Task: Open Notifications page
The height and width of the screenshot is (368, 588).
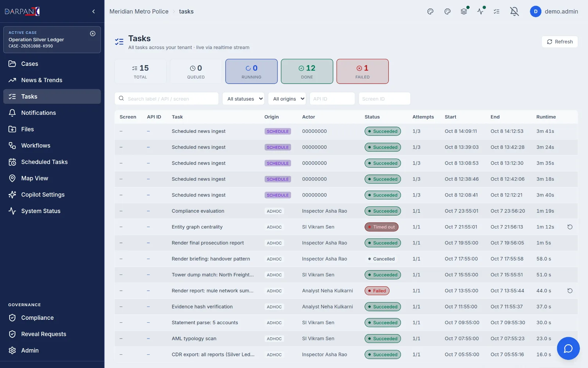Action: pyautogui.click(x=52, y=113)
